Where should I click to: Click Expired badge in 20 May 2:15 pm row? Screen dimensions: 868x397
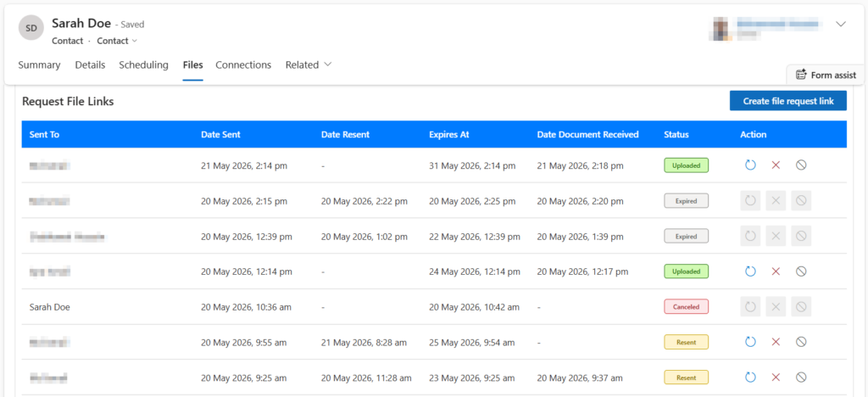point(687,200)
